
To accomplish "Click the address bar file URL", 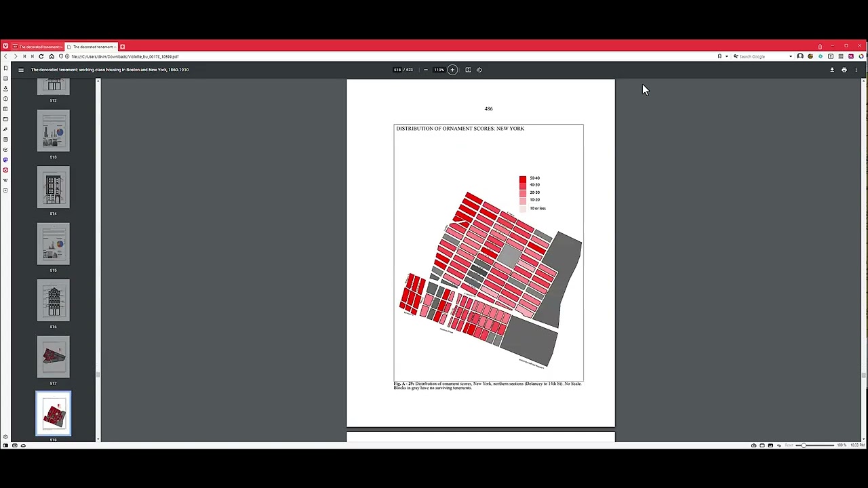I will tap(125, 56).
